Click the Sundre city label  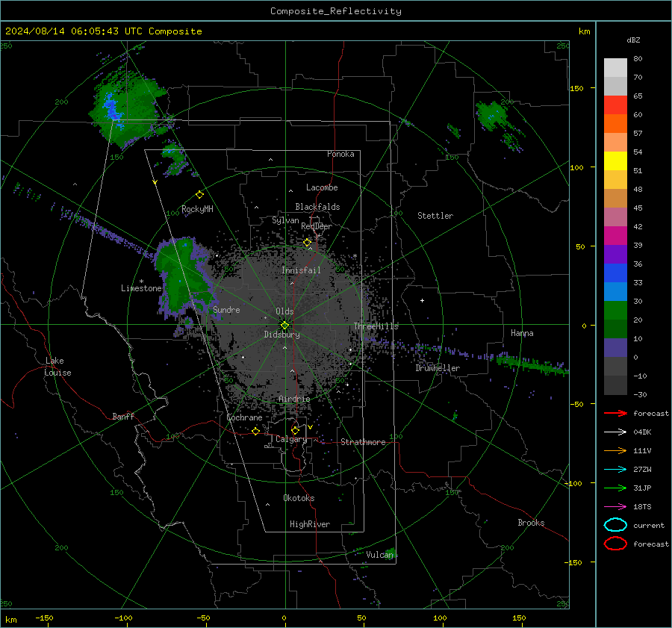click(x=226, y=309)
